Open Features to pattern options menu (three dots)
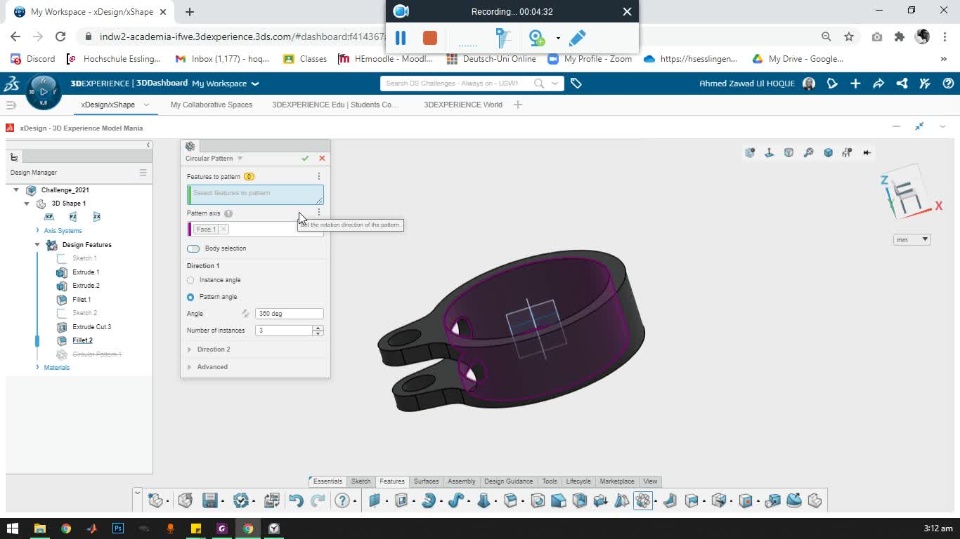 click(319, 176)
